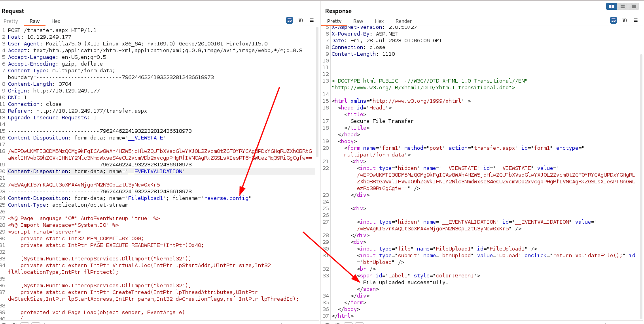Viewport: 644px width, 324px height.
Task: Click the 'Secure File Transfer' title text
Action: (382, 121)
